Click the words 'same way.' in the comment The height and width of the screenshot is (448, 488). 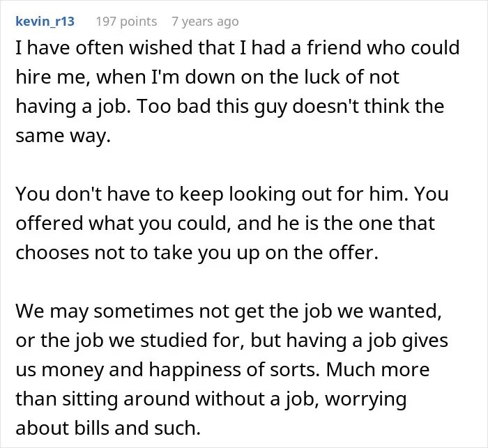point(63,136)
